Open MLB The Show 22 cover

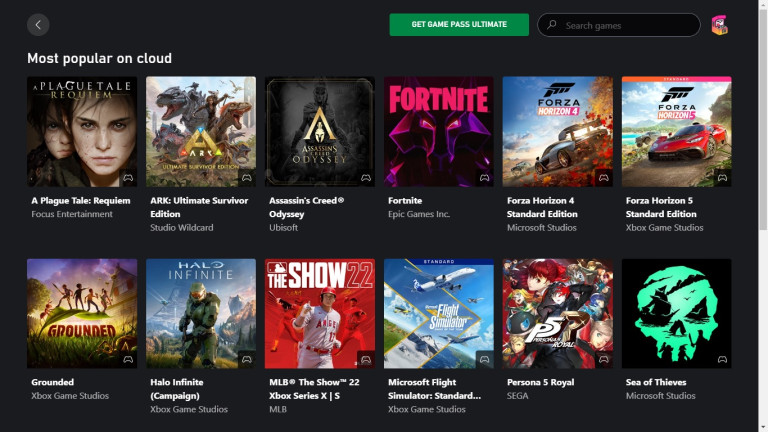(x=320, y=313)
